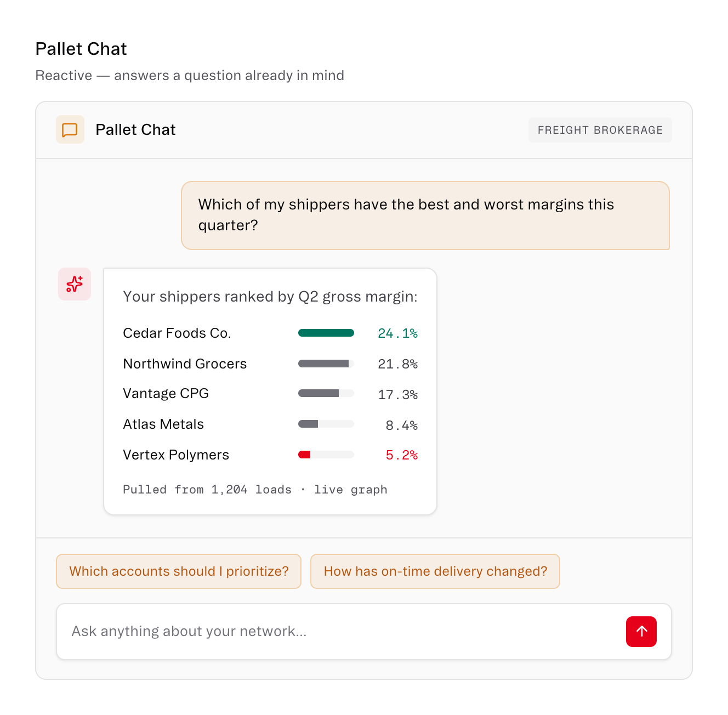Screen dimensions: 728x715
Task: Click the 24.1% margin value
Action: 398,333
